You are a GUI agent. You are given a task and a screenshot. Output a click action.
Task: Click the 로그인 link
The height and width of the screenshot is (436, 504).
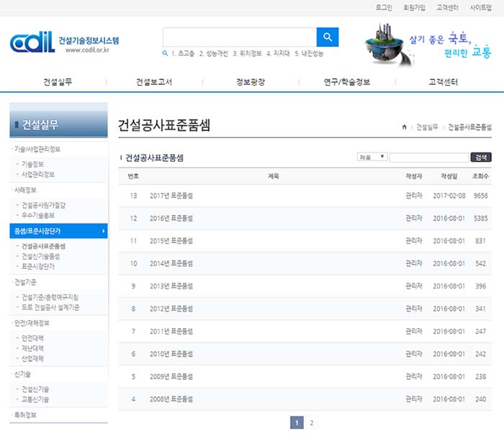tap(384, 7)
